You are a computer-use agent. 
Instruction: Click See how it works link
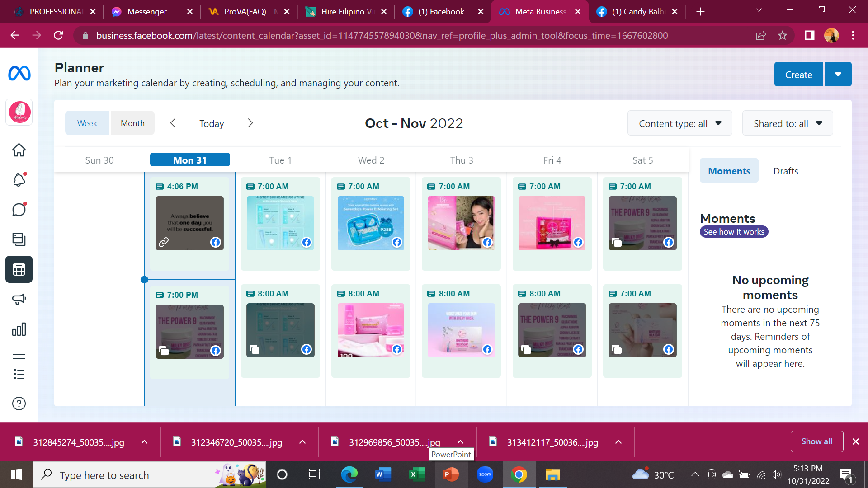point(734,232)
